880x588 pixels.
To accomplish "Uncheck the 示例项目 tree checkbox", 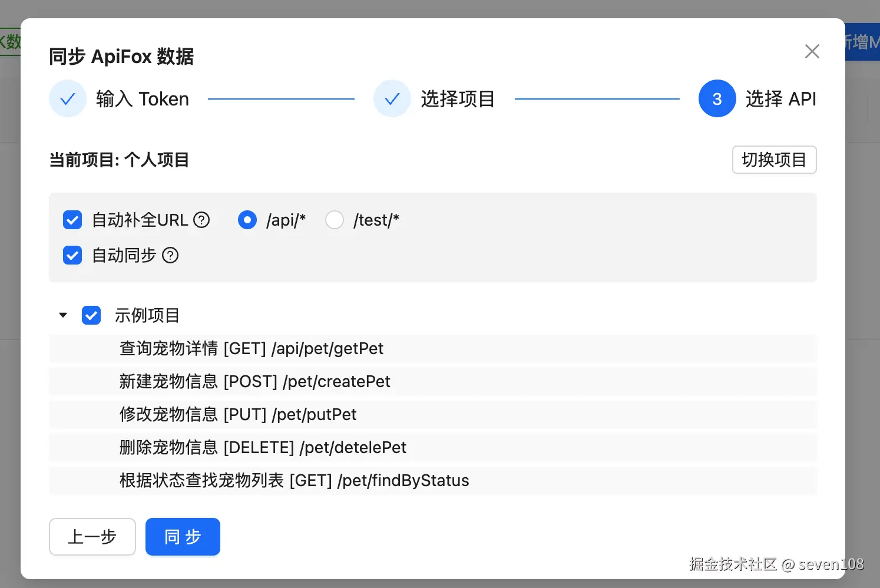I will click(x=91, y=315).
